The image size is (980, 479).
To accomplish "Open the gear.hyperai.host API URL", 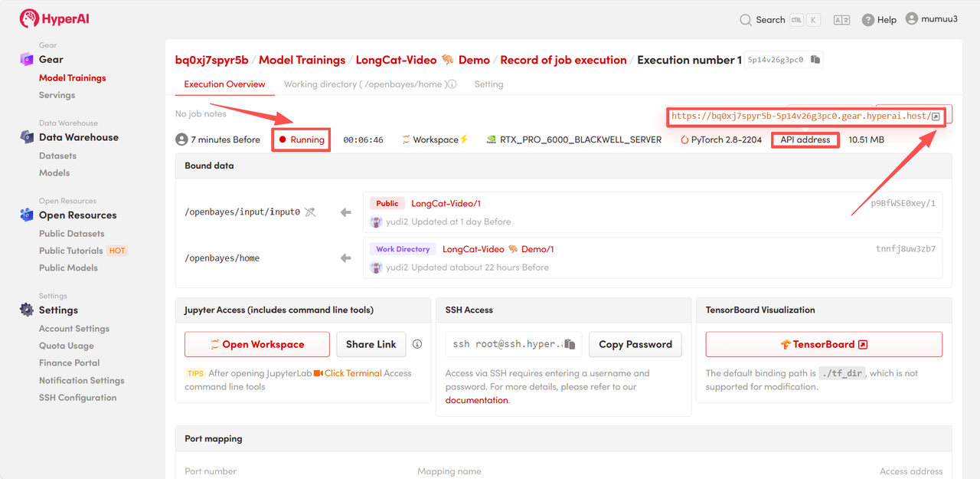I will coord(801,116).
